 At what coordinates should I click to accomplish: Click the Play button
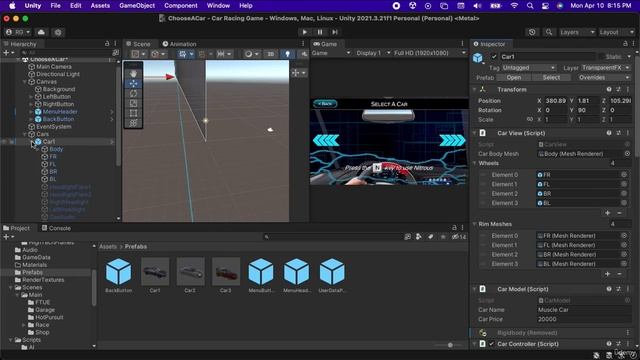(x=304, y=32)
